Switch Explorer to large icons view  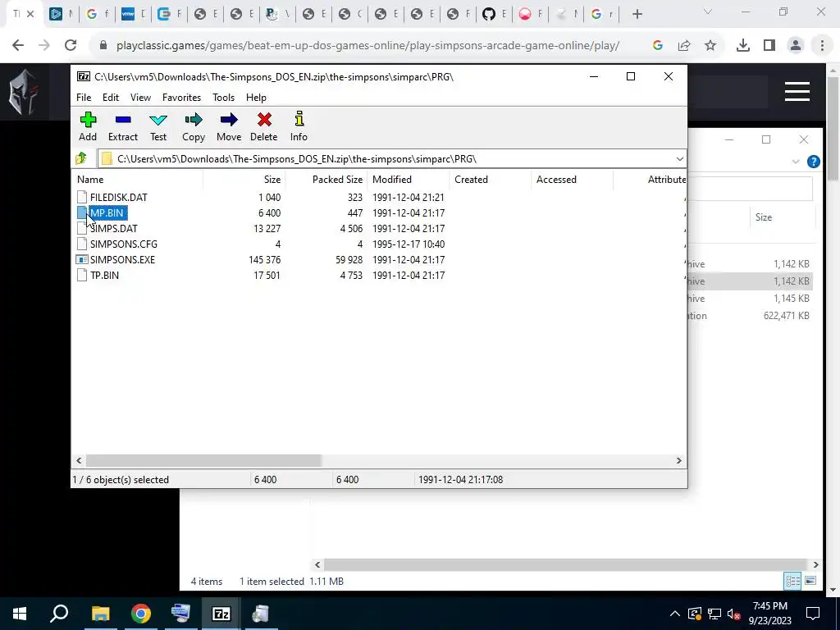(x=810, y=581)
